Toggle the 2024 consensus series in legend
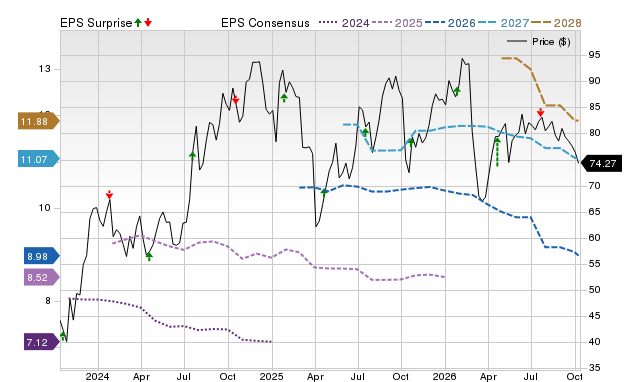 344,23
